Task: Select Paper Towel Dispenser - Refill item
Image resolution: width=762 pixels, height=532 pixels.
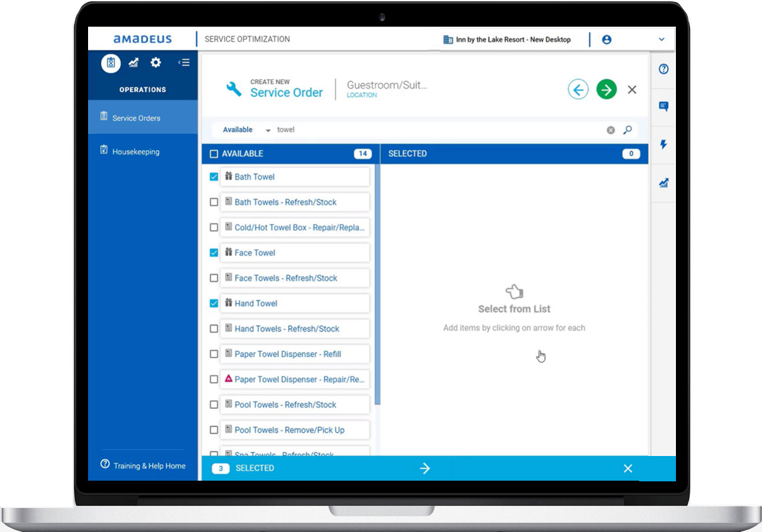Action: (x=294, y=354)
